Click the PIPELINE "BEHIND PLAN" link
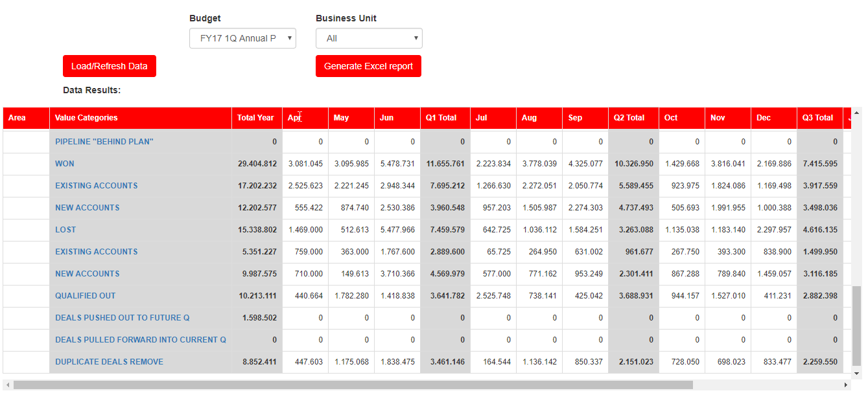The image size is (868, 393). pyautogui.click(x=104, y=142)
